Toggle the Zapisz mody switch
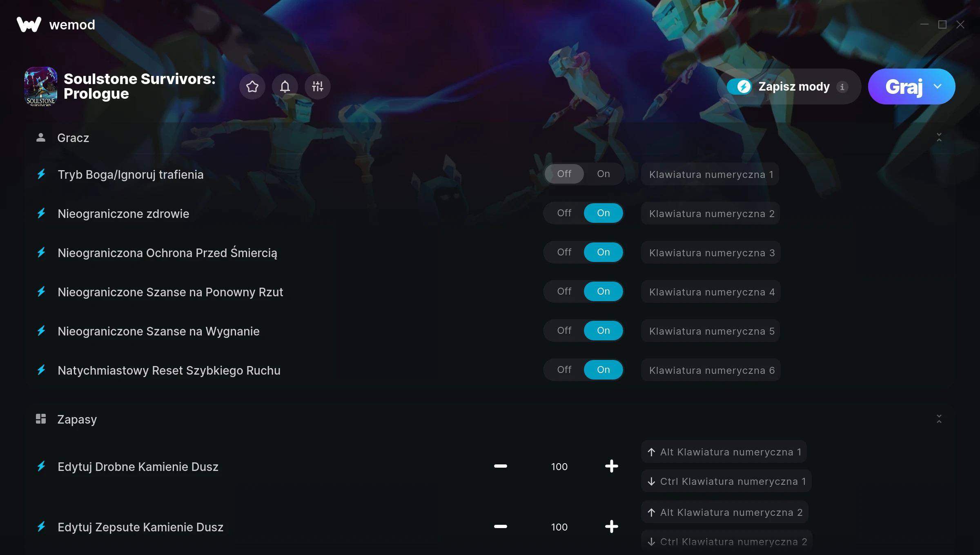This screenshot has height=555, width=980. [x=739, y=87]
